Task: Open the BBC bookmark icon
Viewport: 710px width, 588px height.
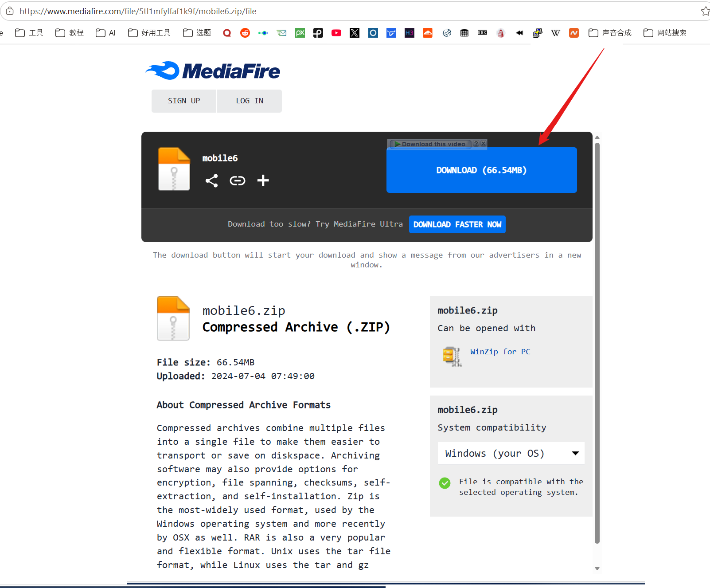Action: tap(483, 33)
